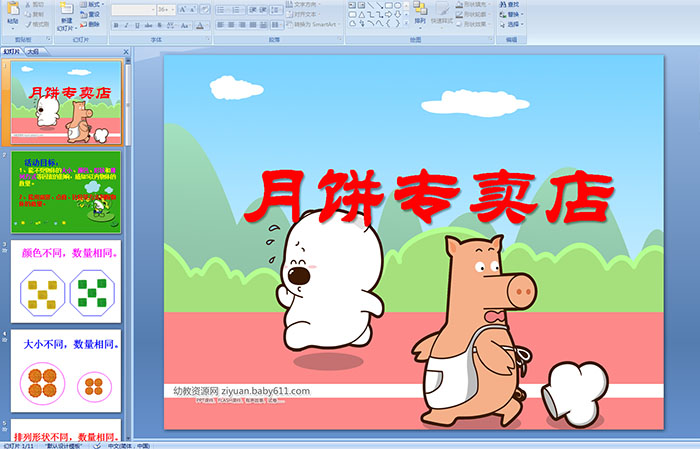The width and height of the screenshot is (700, 449).
Task: Open Replace (替换) dropdown
Action: point(512,14)
